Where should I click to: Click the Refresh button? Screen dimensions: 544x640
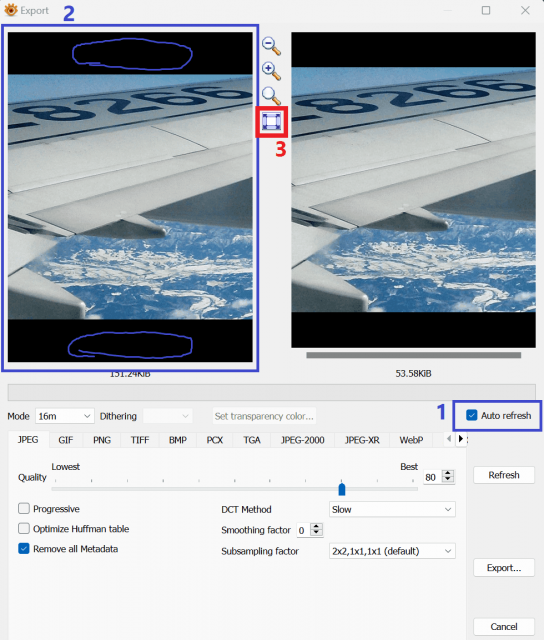pos(504,475)
